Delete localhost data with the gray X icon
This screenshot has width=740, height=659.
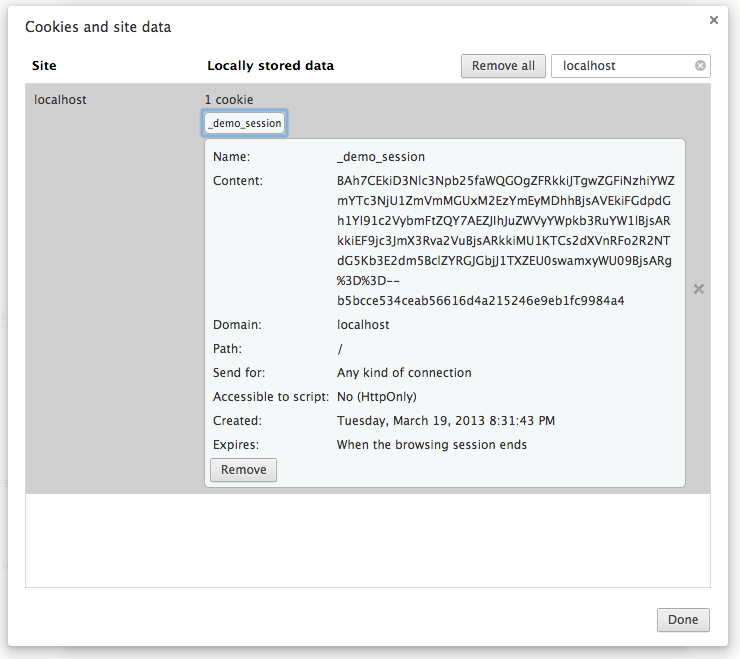(699, 289)
